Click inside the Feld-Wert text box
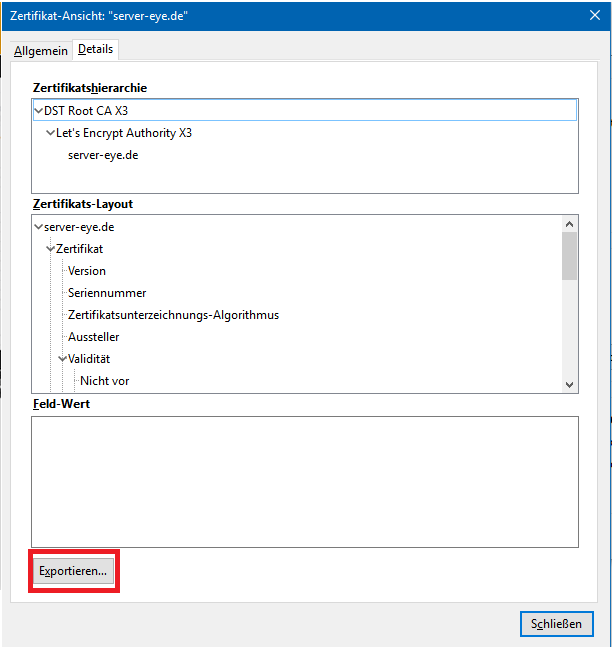The width and height of the screenshot is (614, 647). pyautogui.click(x=305, y=482)
